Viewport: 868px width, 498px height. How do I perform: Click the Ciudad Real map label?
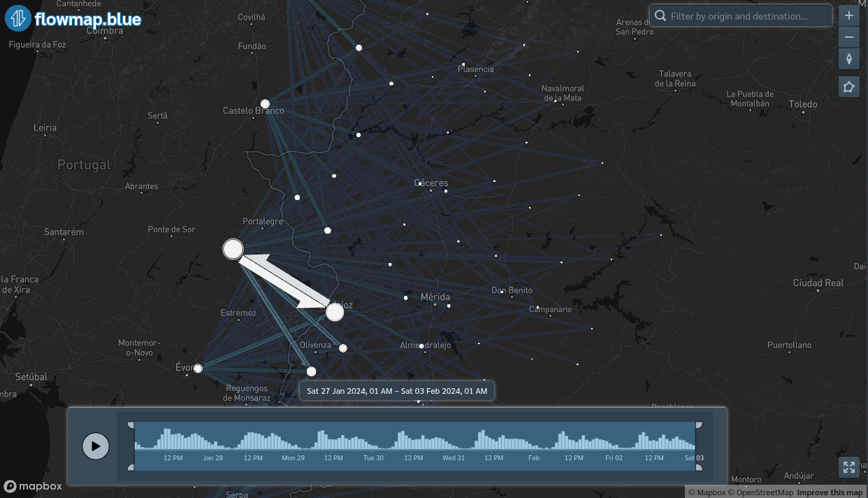pyautogui.click(x=818, y=283)
